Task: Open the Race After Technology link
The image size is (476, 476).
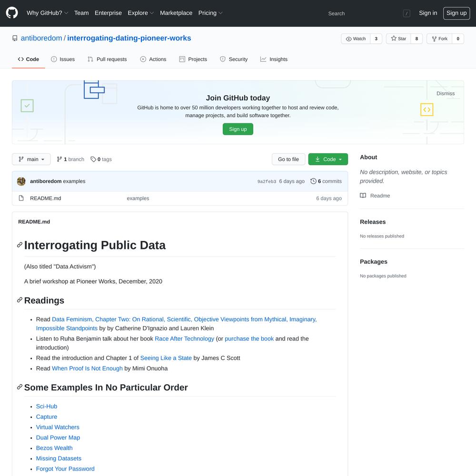Action: [x=185, y=339]
